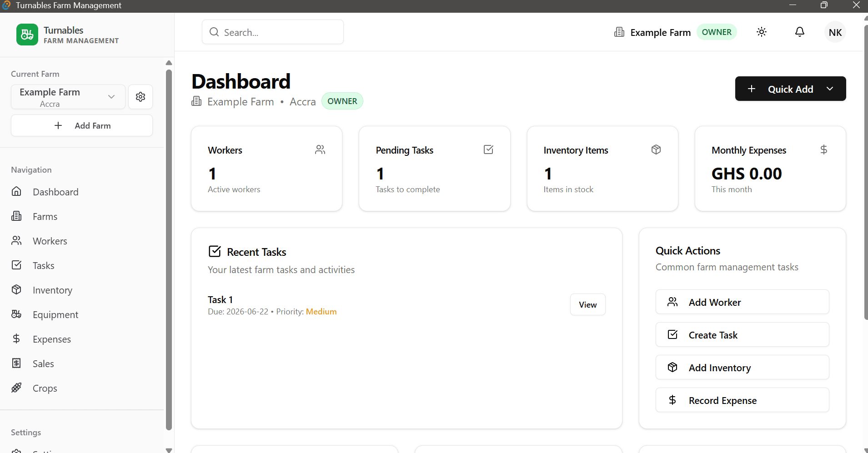The width and height of the screenshot is (868, 453).
Task: Click the main page vertical scrollbar
Action: pyautogui.click(x=866, y=173)
